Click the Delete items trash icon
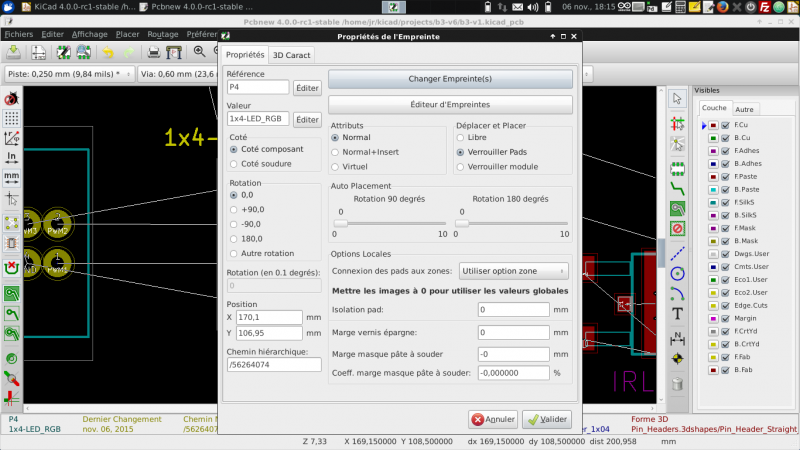800x450 pixels. click(x=677, y=384)
